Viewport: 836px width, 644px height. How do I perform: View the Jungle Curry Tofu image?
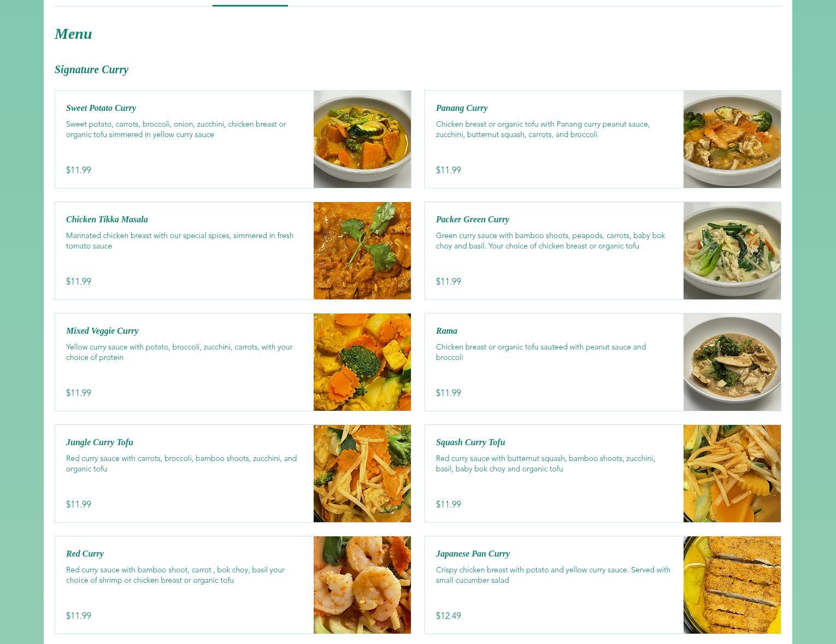(x=362, y=474)
